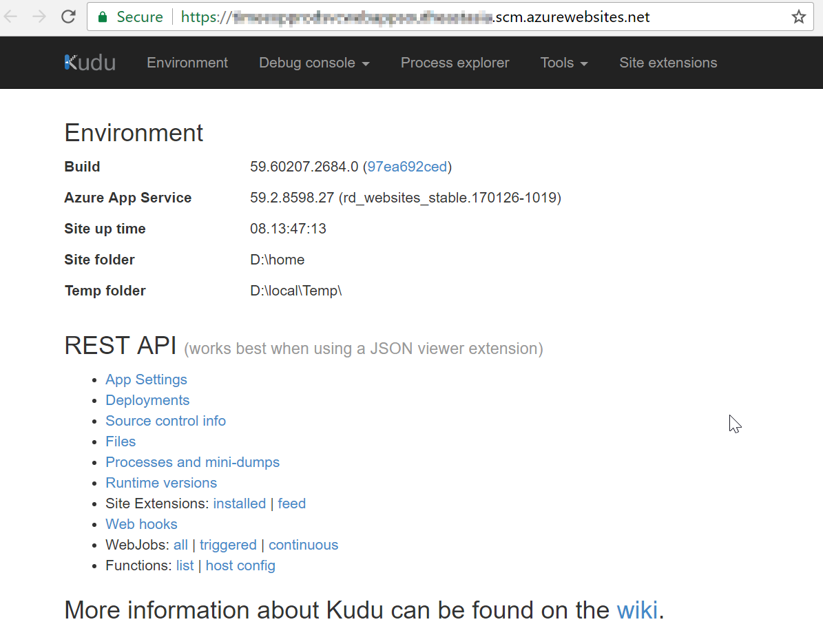Go forward using the browser forward arrow
Image resolution: width=823 pixels, height=644 pixels.
[x=39, y=17]
